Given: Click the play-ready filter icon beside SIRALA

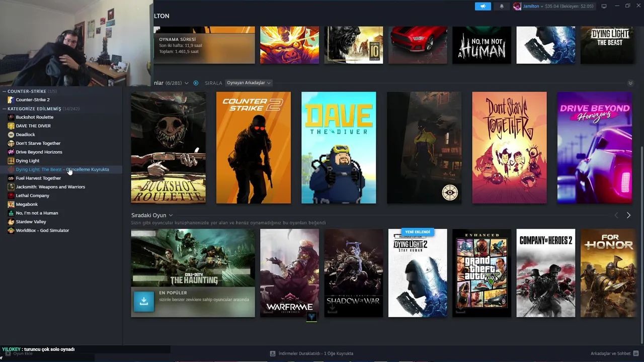Looking at the screenshot, I should point(196,83).
